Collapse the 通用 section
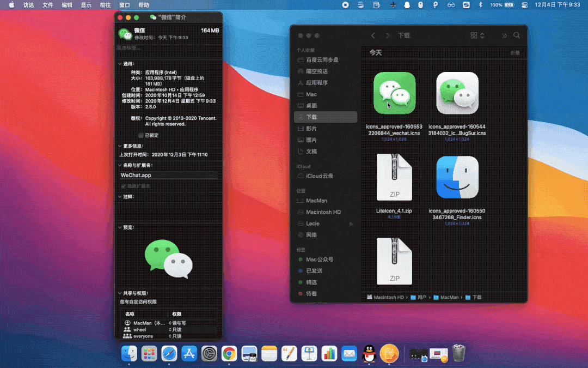 click(120, 64)
